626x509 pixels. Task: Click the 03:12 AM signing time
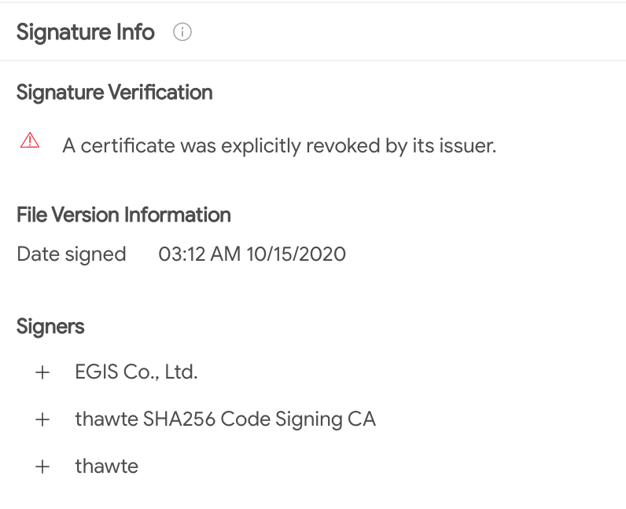(199, 254)
